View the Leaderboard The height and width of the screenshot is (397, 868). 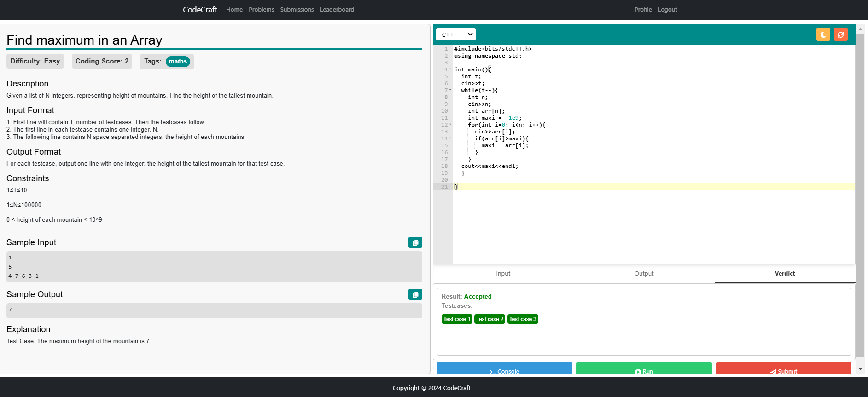pyautogui.click(x=337, y=10)
